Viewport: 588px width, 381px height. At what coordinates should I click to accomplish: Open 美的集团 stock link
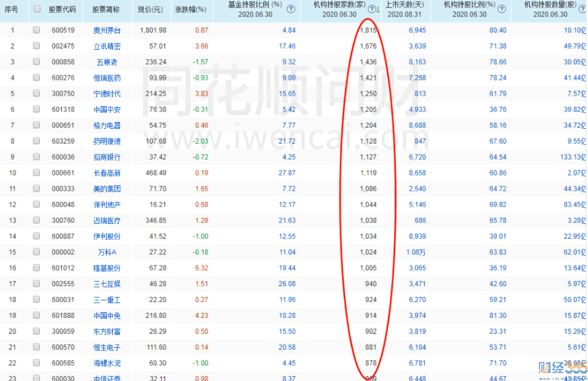pyautogui.click(x=107, y=189)
